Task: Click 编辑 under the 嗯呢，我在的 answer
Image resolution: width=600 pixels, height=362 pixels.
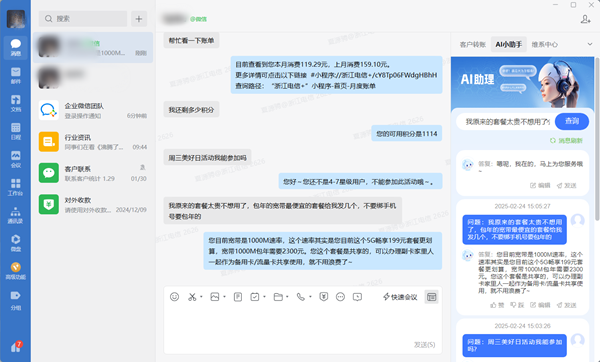Action: [x=540, y=186]
